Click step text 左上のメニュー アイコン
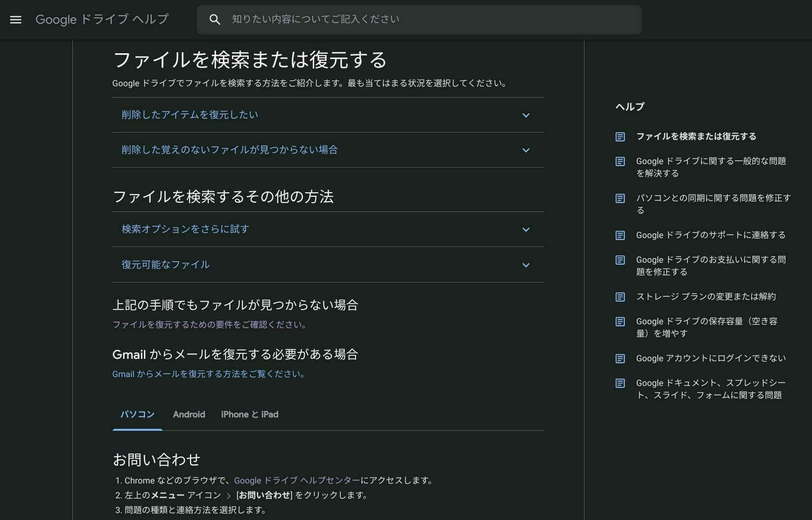 pos(173,495)
